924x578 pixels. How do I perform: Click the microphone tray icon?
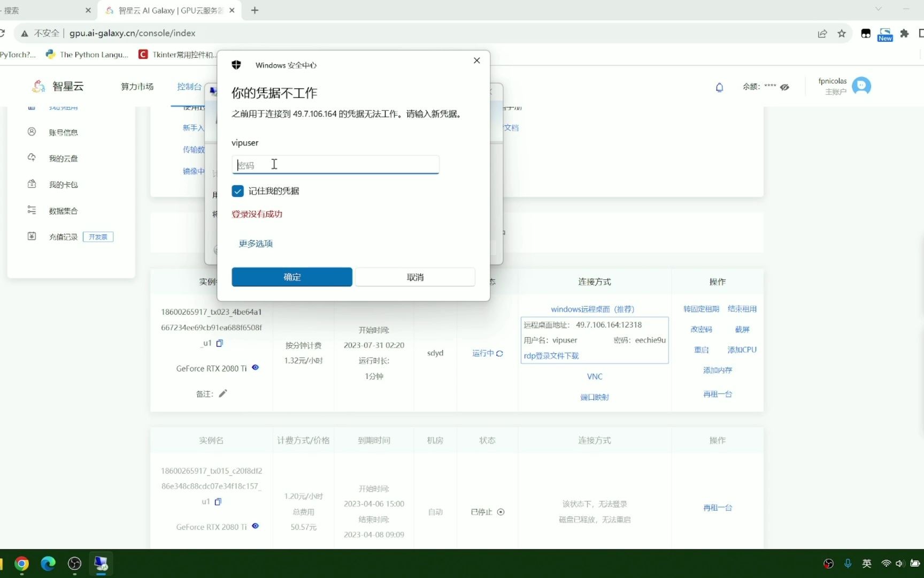[x=848, y=564]
